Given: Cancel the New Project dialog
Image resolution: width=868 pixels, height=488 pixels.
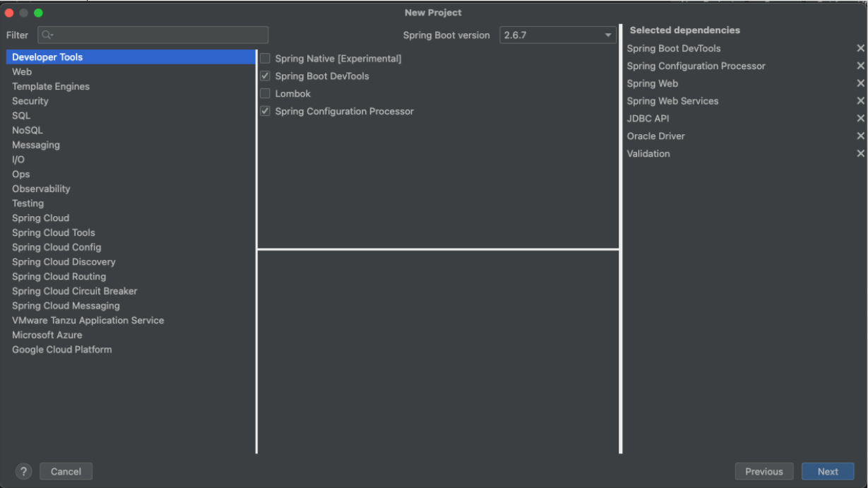Looking at the screenshot, I should click(65, 471).
